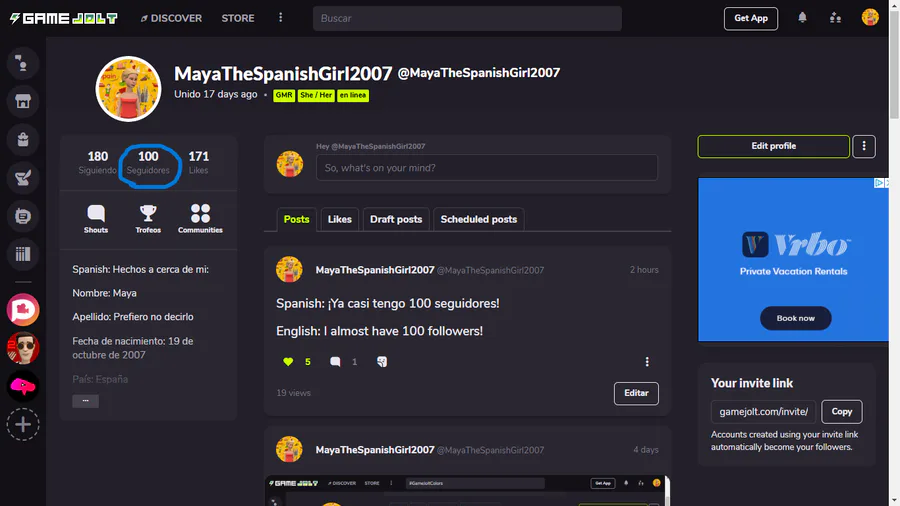
Task: Open the account avatar menu in top bar
Action: [870, 17]
